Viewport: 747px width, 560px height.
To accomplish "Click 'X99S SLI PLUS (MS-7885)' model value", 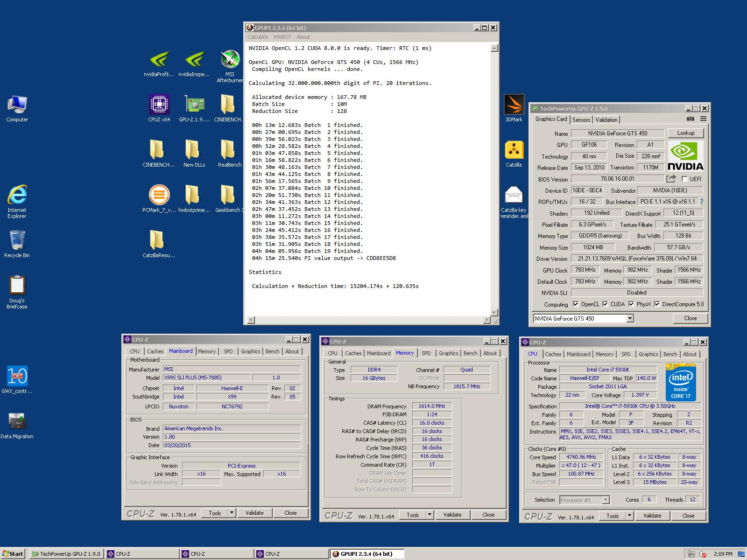I will [207, 378].
